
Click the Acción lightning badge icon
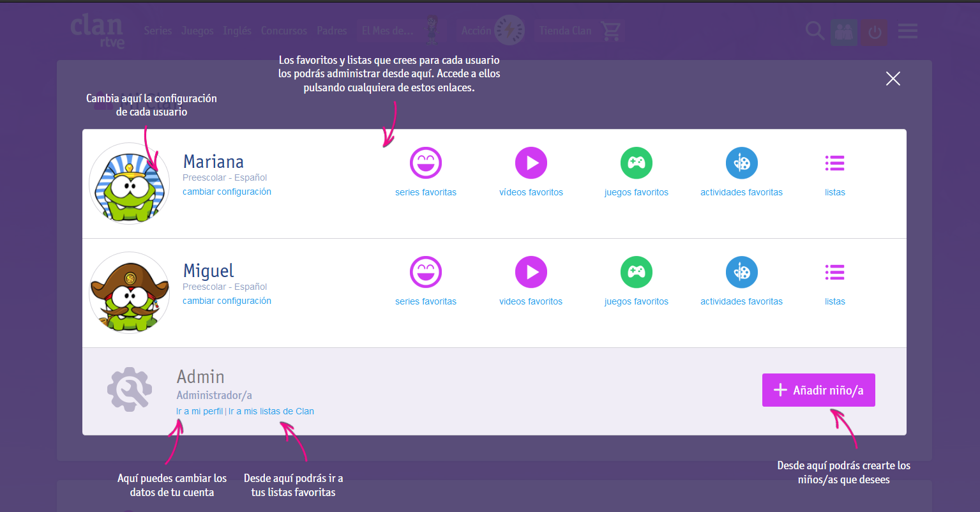point(509,30)
